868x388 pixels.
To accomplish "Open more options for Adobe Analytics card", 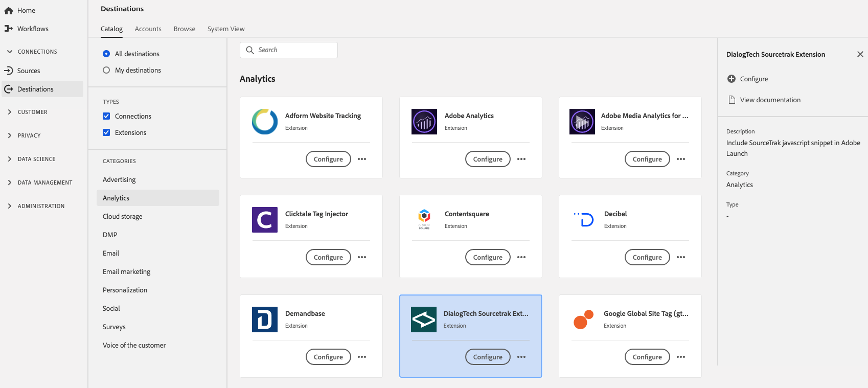I will click(x=521, y=159).
